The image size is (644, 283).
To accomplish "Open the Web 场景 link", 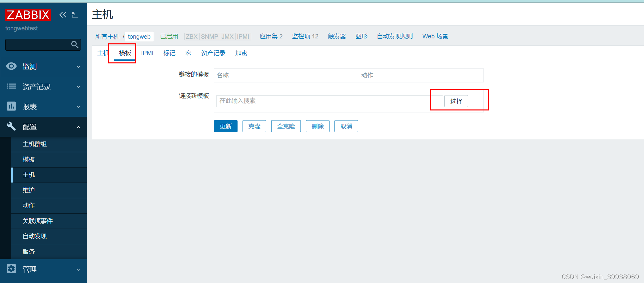I will [435, 36].
